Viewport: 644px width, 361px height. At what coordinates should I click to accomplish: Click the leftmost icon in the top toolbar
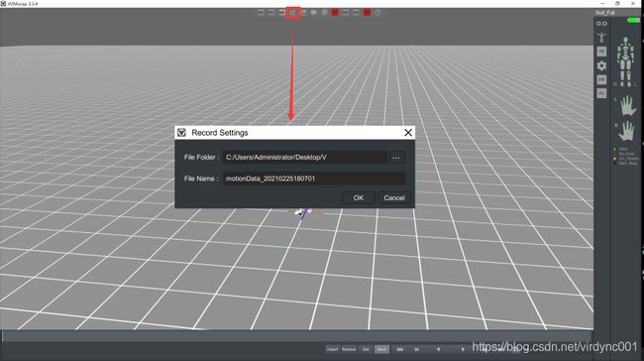click(x=261, y=12)
